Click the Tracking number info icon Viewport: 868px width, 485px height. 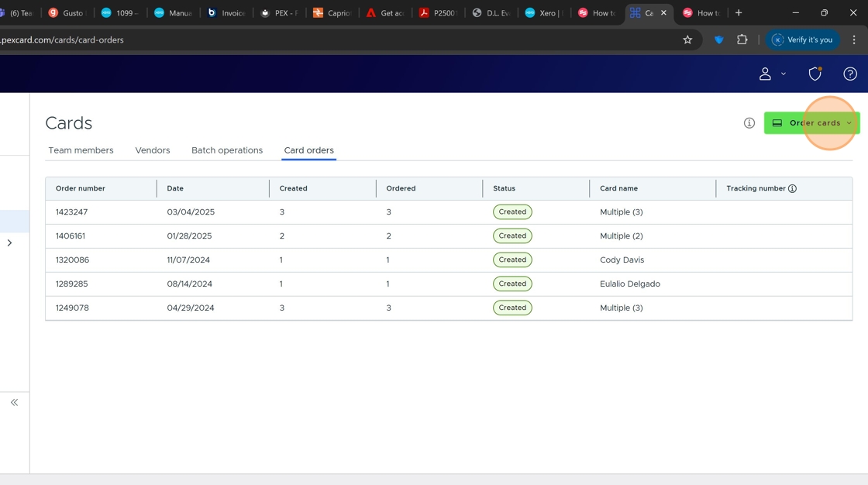(792, 188)
